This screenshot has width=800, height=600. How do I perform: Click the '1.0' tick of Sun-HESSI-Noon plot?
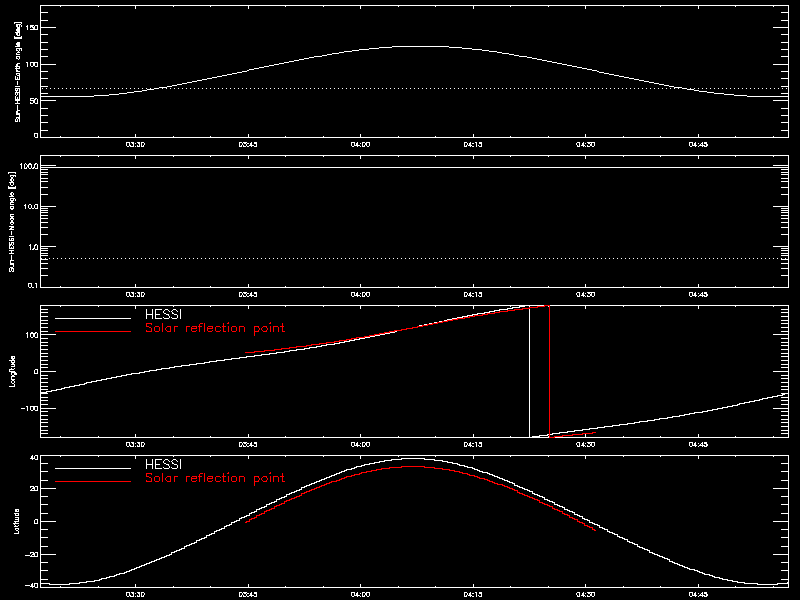(33, 247)
